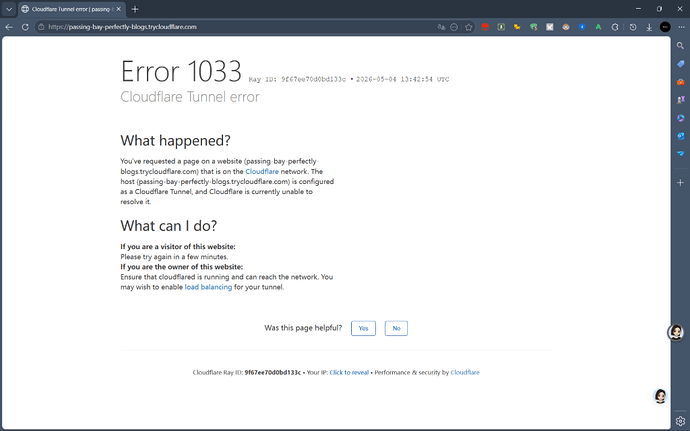Close the Cloudflare Tunnel error tab

(118, 9)
